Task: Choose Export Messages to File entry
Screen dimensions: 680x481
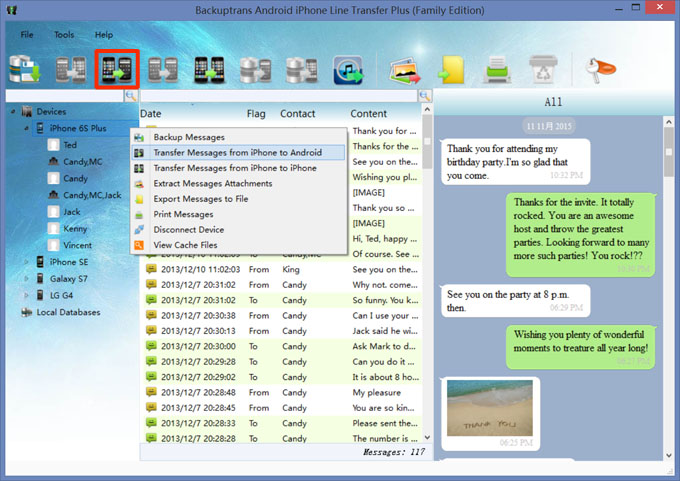Action: [239, 199]
